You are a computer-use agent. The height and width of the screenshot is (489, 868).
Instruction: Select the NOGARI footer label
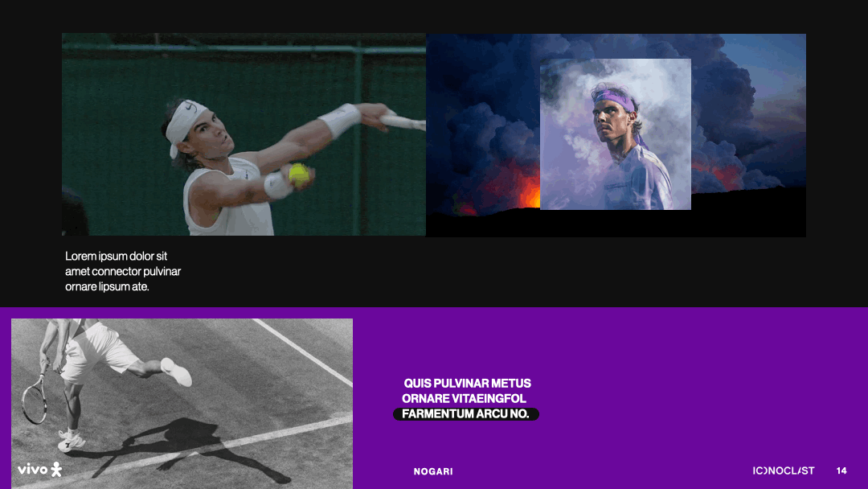(x=433, y=471)
